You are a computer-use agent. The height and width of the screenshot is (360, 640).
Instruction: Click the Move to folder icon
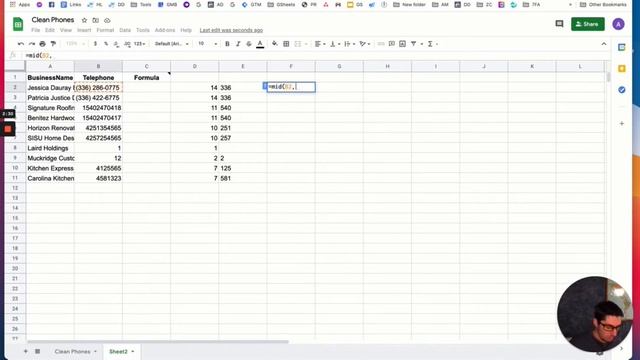(96, 20)
